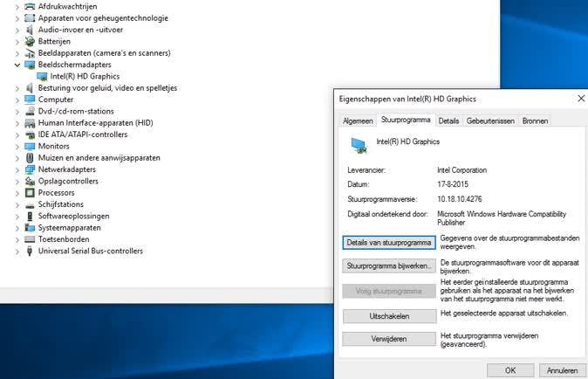Select the Afdrukwachtrijen printer icon
Screen dimensions: 588x379
pyautogui.click(x=30, y=6)
